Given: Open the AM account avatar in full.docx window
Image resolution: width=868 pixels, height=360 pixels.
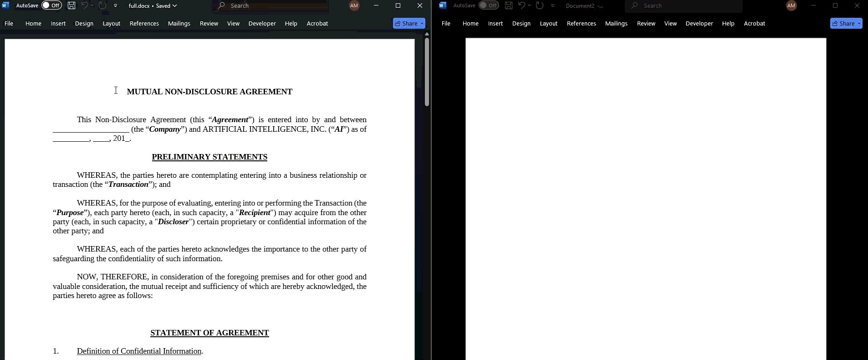Looking at the screenshot, I should pos(354,5).
